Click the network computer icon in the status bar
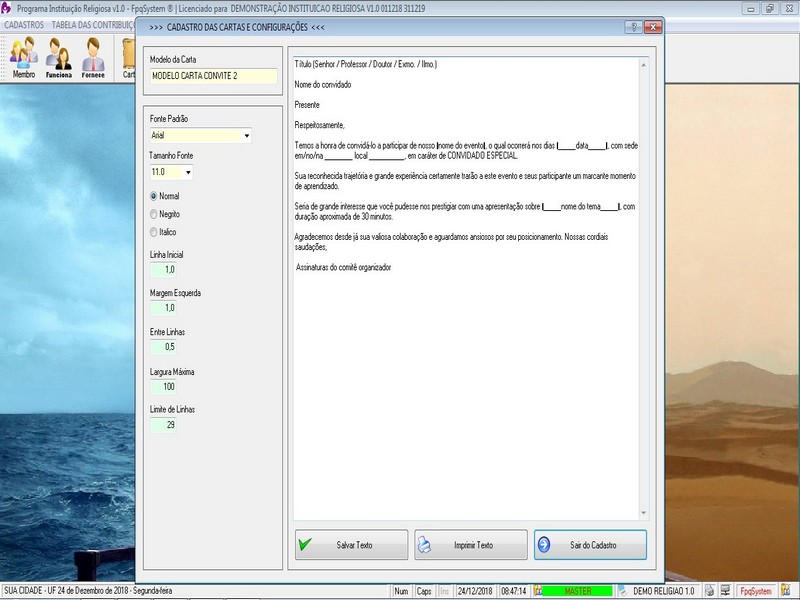Viewport: 800px width, 600px height. [x=726, y=591]
